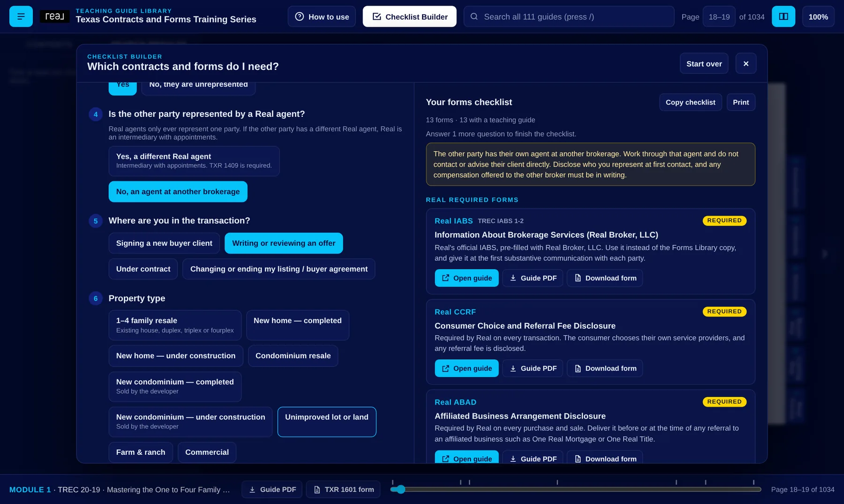This screenshot has height=504, width=844.
Task: Copy the forms checklist
Action: point(690,102)
